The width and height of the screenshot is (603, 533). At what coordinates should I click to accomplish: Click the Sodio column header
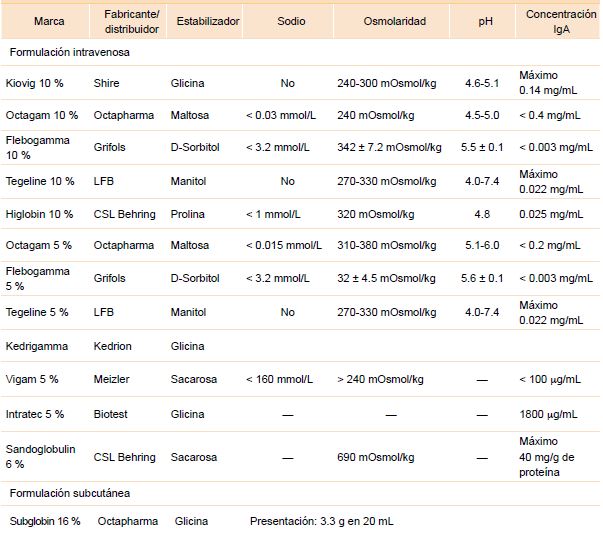(290, 21)
